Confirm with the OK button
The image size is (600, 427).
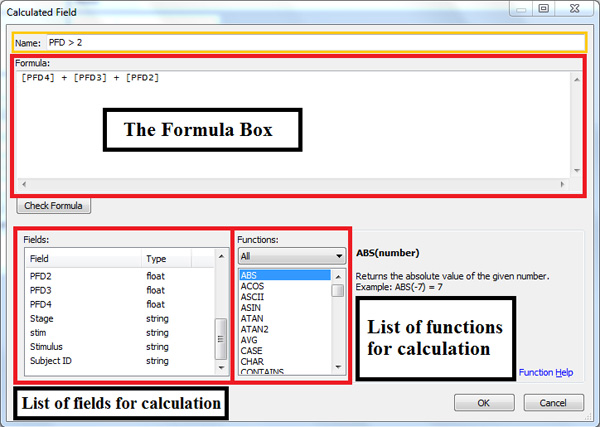click(x=484, y=403)
